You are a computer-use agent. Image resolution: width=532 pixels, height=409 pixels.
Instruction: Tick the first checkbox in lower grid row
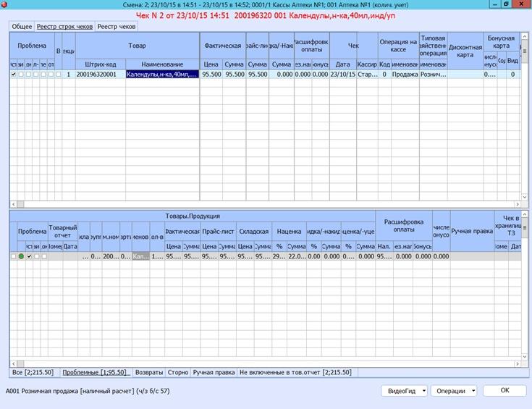[13, 256]
